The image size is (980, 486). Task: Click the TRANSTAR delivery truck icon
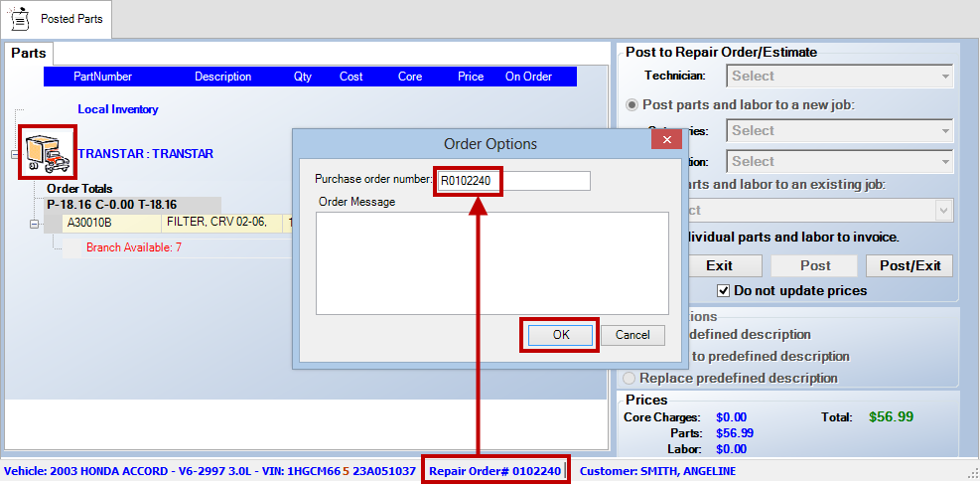pos(47,153)
